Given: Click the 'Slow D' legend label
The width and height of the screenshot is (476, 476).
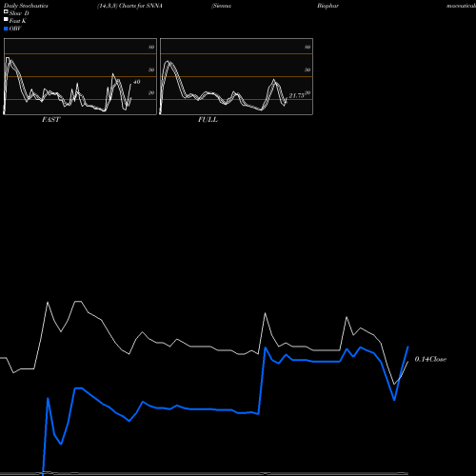Looking at the screenshot, I should pos(19,13).
